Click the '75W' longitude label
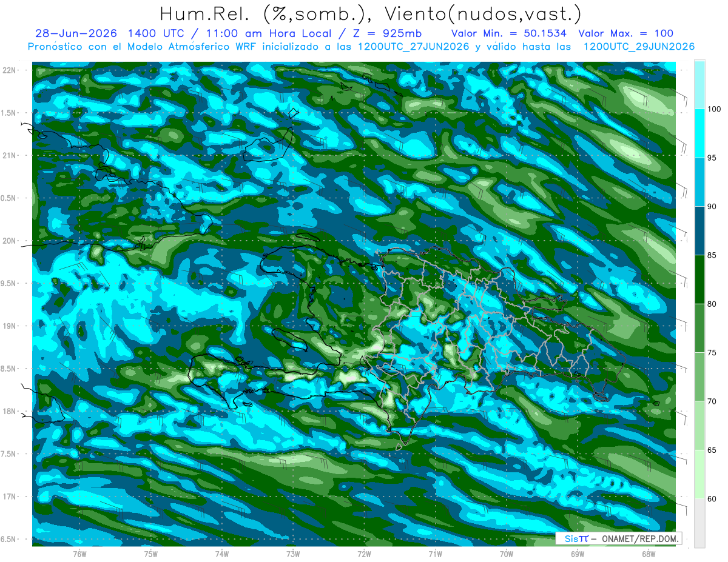Viewport: 728px width, 562px height. pos(151,554)
